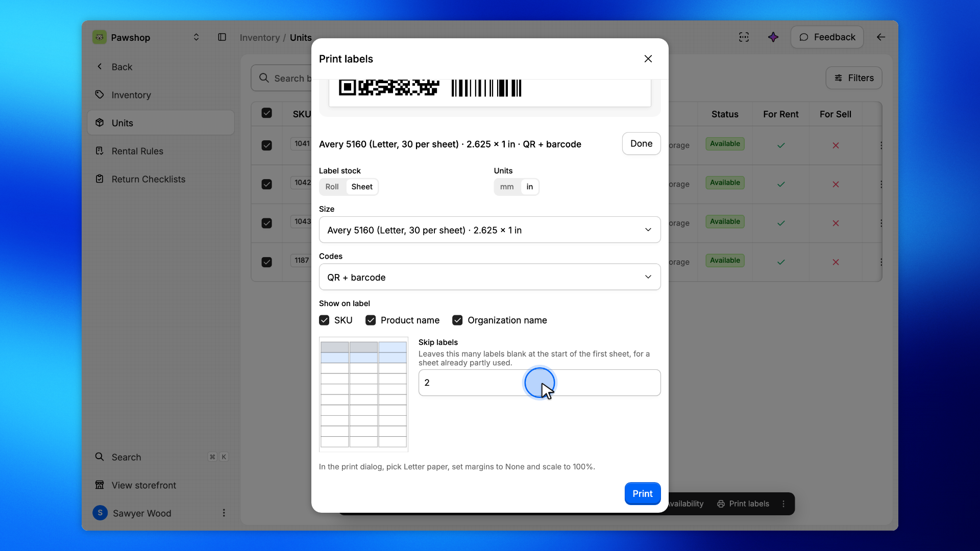Close the Print labels dialog
This screenshot has height=551, width=980.
click(648, 59)
